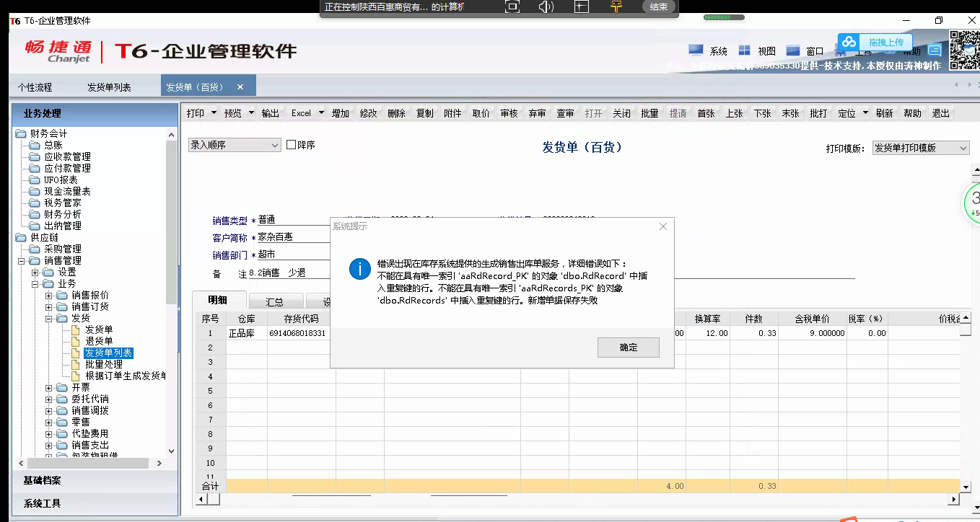
Task: Switch to the 个性流程 tab
Action: (35, 87)
